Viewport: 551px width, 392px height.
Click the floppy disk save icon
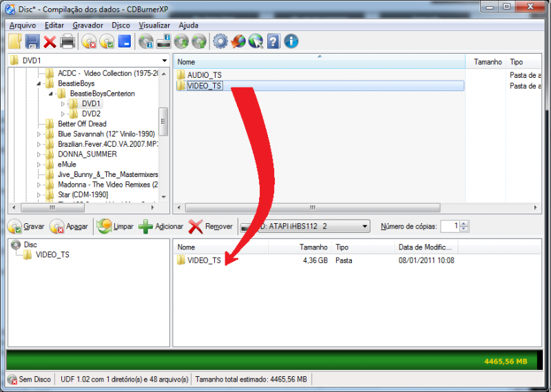tap(32, 41)
